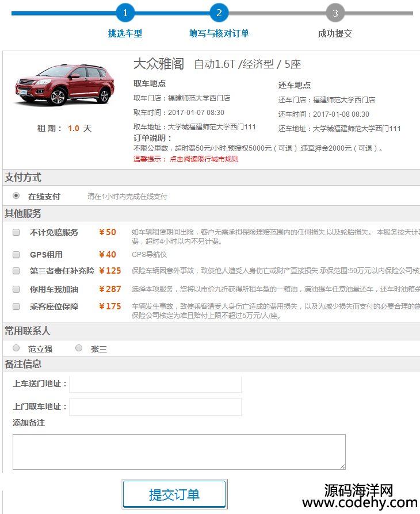
Task: Enable 乘客座位保障 checkbox
Action: (x=16, y=306)
